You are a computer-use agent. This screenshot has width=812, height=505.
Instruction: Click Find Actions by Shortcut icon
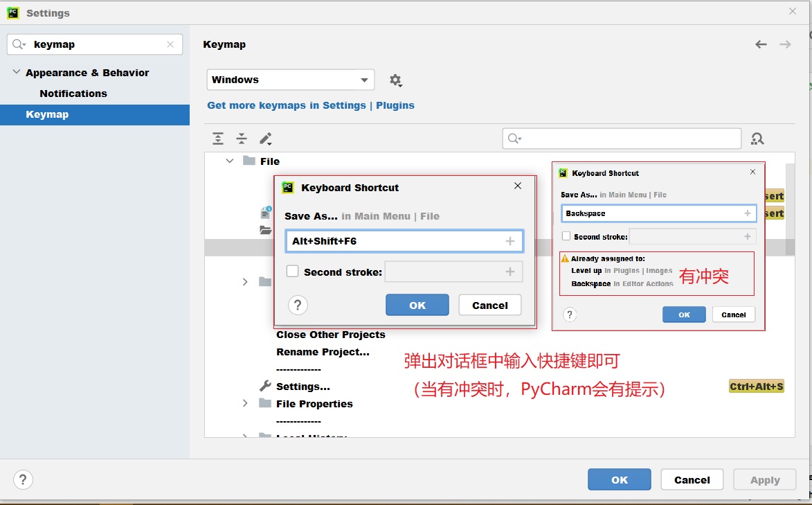[757, 139]
